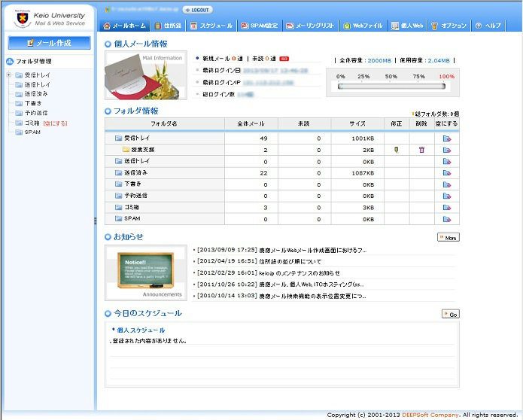Click the empty icon in SPAM row

click(447, 219)
